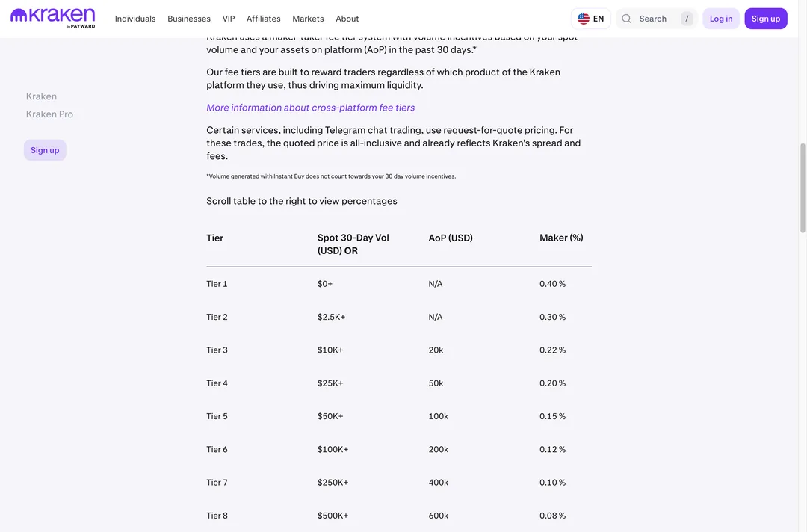The height and width of the screenshot is (532, 807).
Task: Click the Tier column header
Action: (214, 238)
